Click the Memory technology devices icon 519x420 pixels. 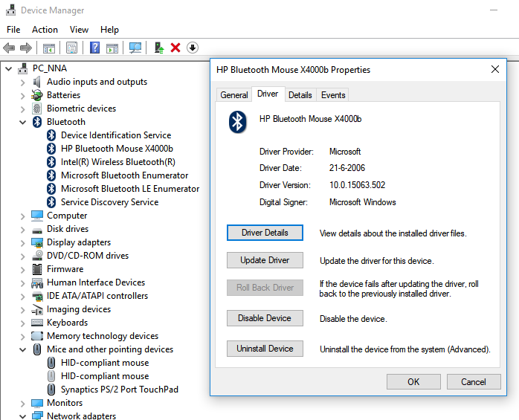pos(36,336)
